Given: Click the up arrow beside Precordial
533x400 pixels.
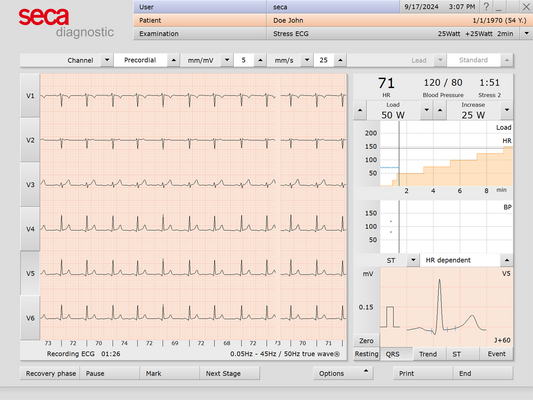Looking at the screenshot, I should pos(174,60).
